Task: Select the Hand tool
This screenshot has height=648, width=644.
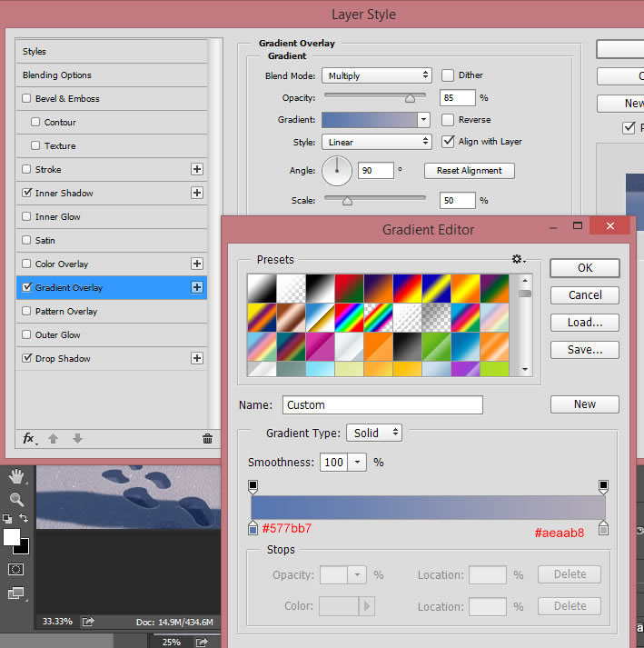Action: point(15,476)
